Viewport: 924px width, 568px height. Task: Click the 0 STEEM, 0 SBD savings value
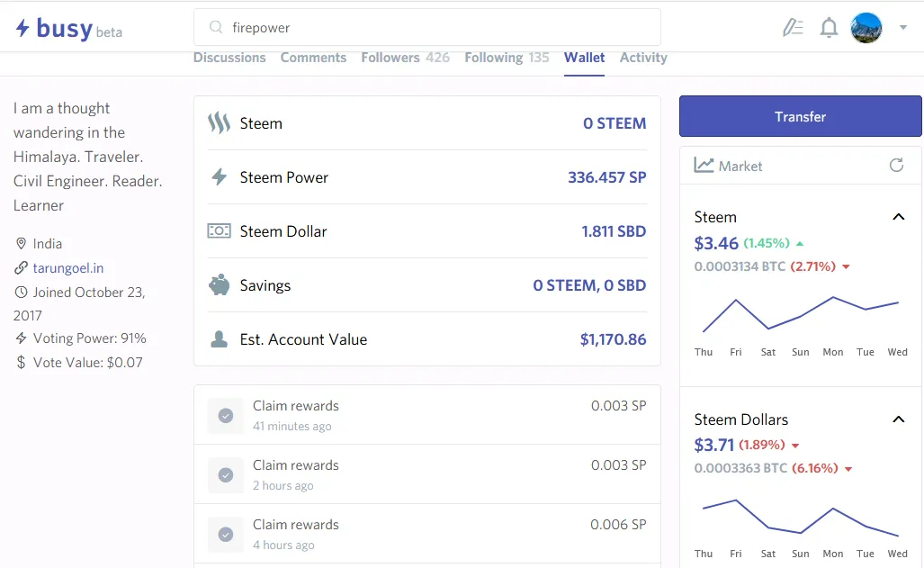[x=589, y=285]
